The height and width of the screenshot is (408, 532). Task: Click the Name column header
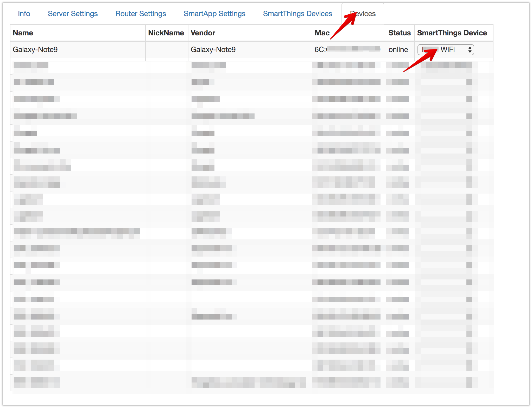click(x=23, y=33)
